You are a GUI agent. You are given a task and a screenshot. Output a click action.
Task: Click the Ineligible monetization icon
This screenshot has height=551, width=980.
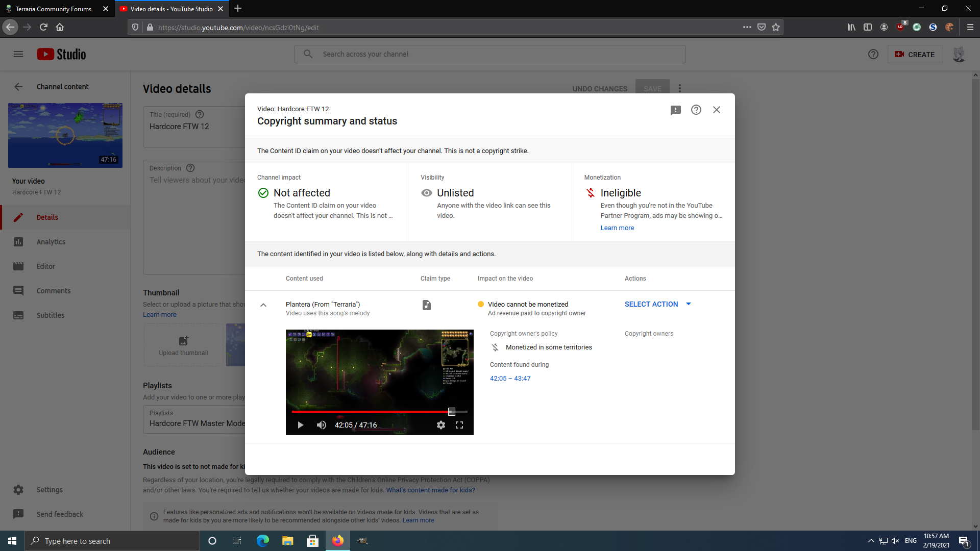[x=591, y=193]
